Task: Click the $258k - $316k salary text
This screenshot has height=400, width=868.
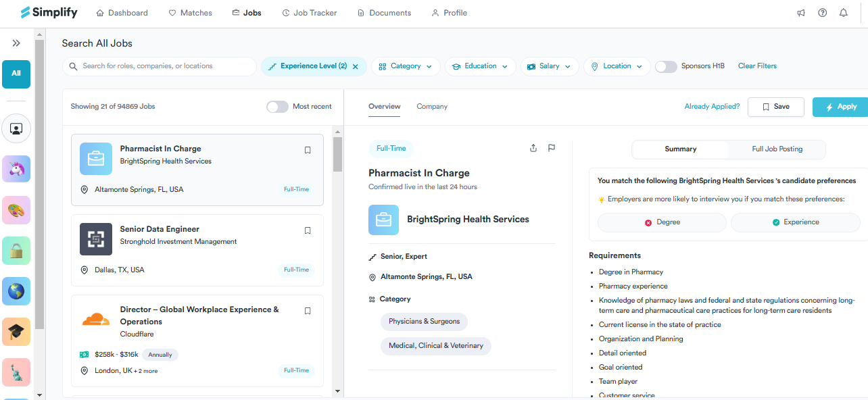Action: [x=116, y=355]
